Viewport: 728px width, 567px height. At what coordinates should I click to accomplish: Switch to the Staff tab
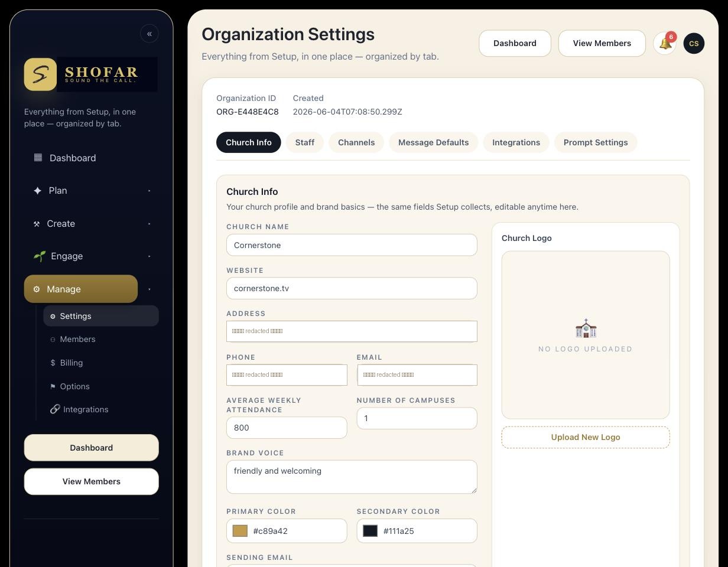tap(305, 142)
